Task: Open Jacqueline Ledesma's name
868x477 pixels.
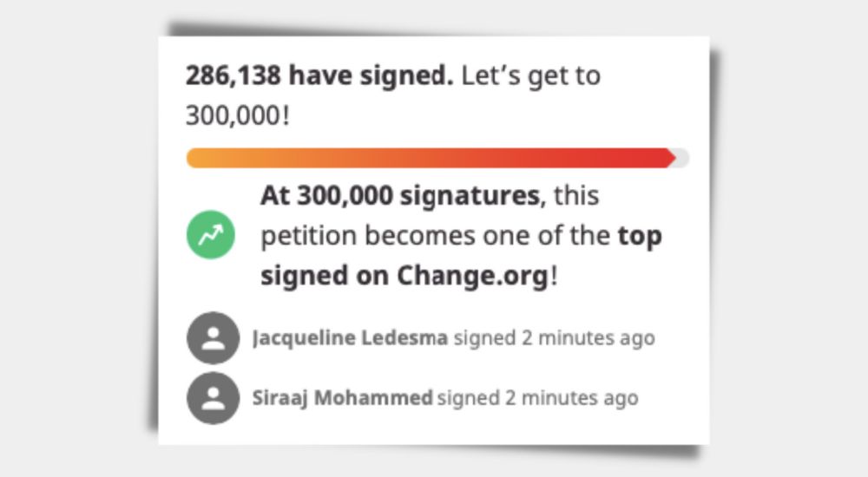Action: pos(350,337)
